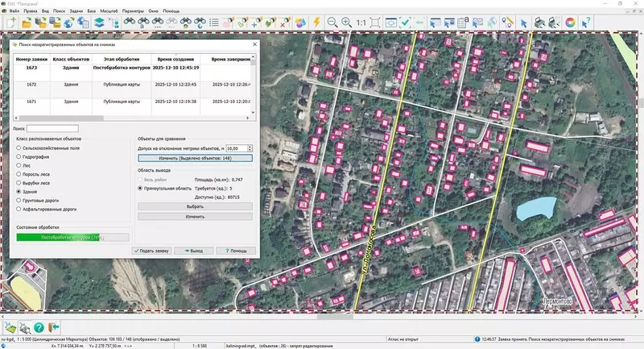Zoom out with the minus magnifier icon
Image resolution: width=644 pixels, height=349 pixels.
(332, 23)
